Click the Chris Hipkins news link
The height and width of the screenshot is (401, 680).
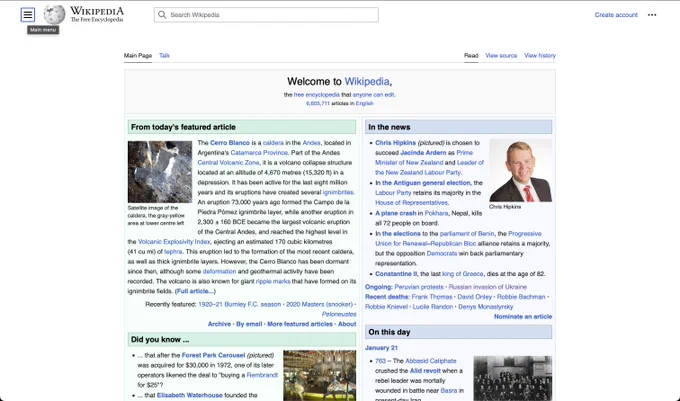pos(396,143)
